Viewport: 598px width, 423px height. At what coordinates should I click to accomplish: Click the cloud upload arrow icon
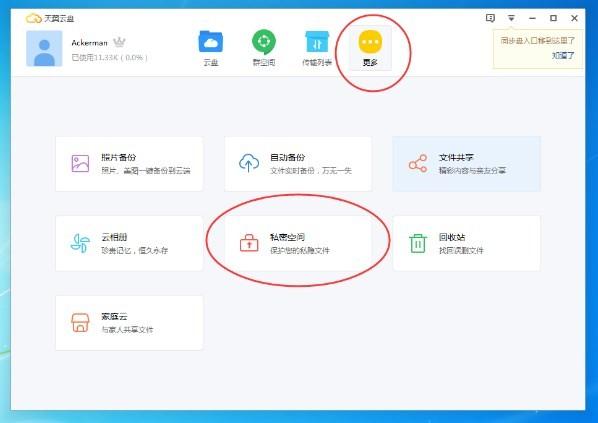coord(249,163)
